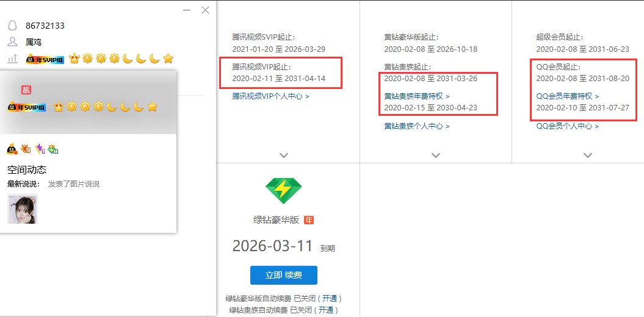
Task: Click the 发表了图片说说 text
Action: (74, 184)
